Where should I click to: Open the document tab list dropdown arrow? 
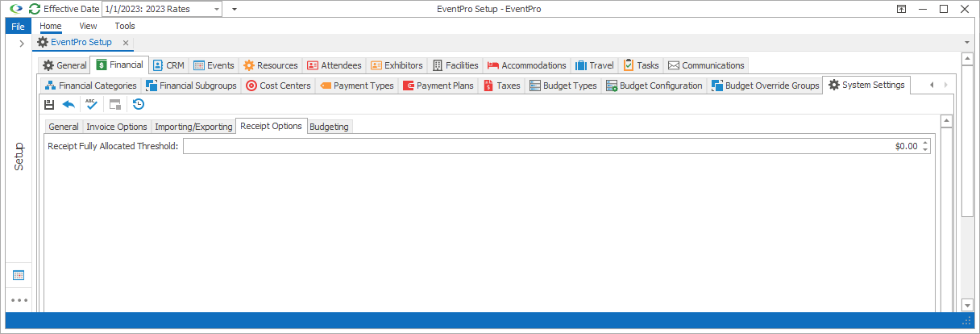[x=966, y=42]
